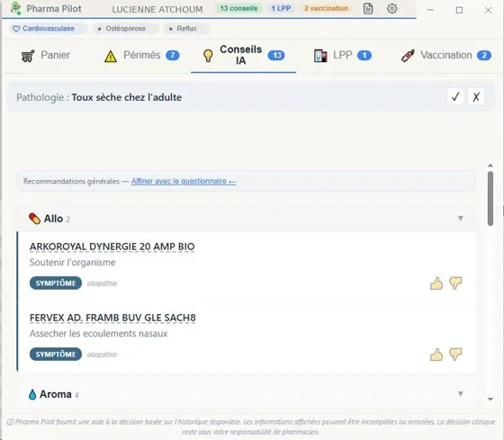Maximize the Pharma Pilot window
The width and height of the screenshot is (504, 440).
(x=459, y=10)
